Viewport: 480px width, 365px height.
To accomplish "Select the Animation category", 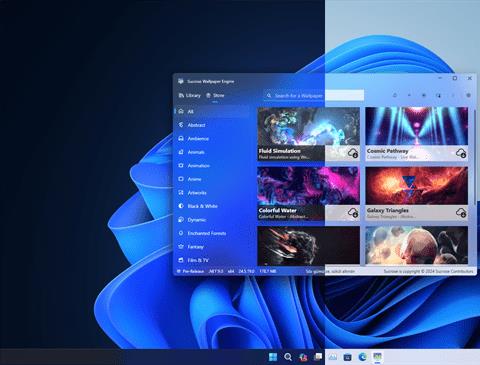I will click(x=212, y=165).
